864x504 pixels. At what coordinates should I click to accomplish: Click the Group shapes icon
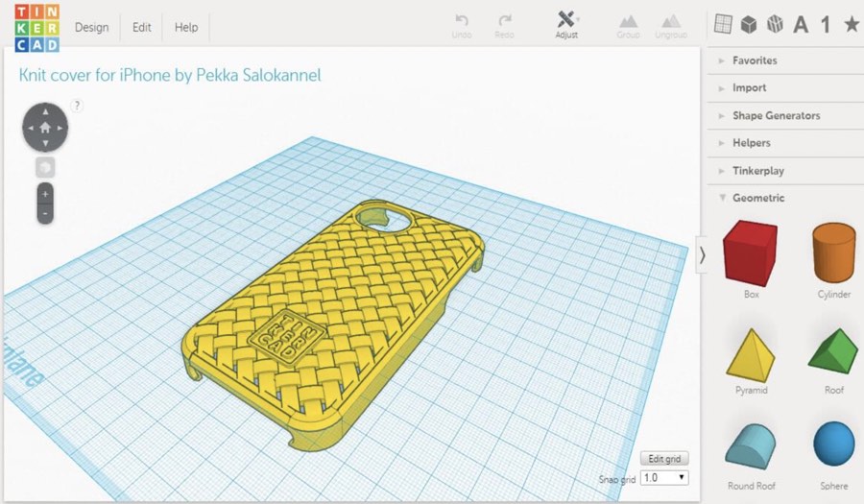click(x=628, y=21)
